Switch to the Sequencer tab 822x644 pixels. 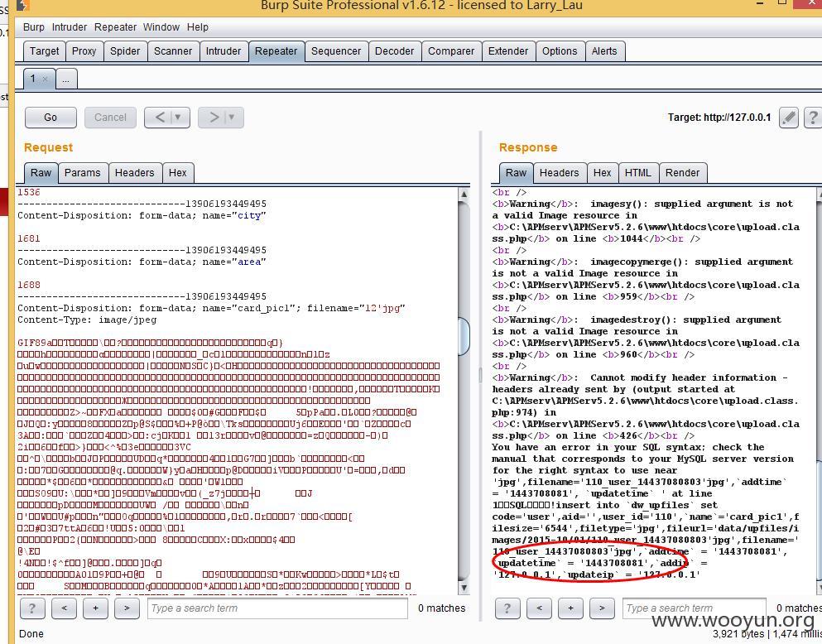tap(336, 51)
